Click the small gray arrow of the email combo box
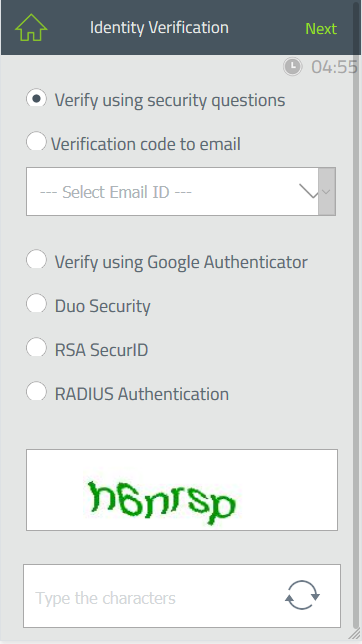The image size is (362, 644). pyautogui.click(x=327, y=191)
